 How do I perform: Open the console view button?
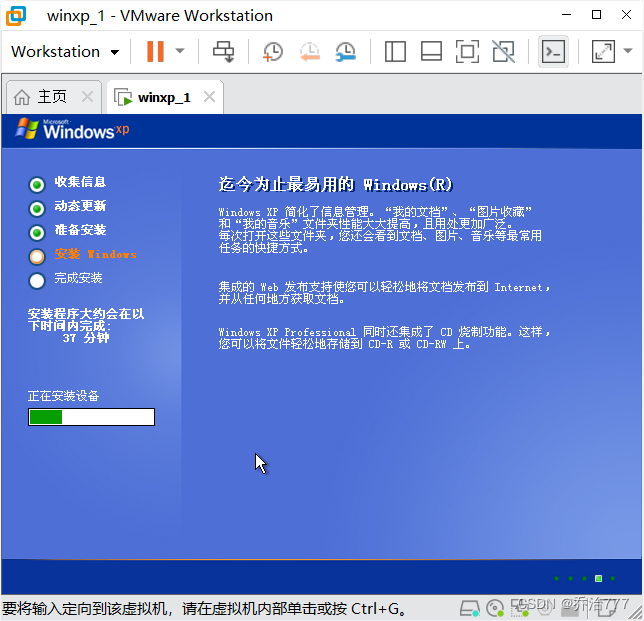pos(553,52)
